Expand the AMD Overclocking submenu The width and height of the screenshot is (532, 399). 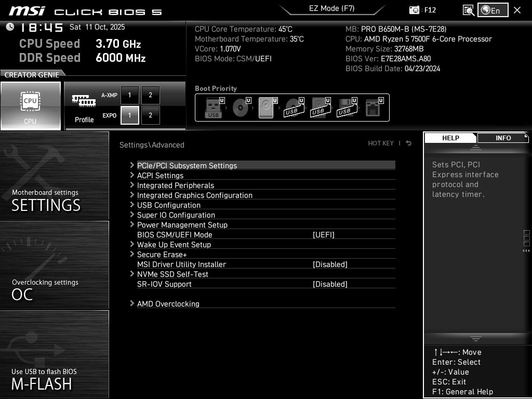click(x=168, y=304)
